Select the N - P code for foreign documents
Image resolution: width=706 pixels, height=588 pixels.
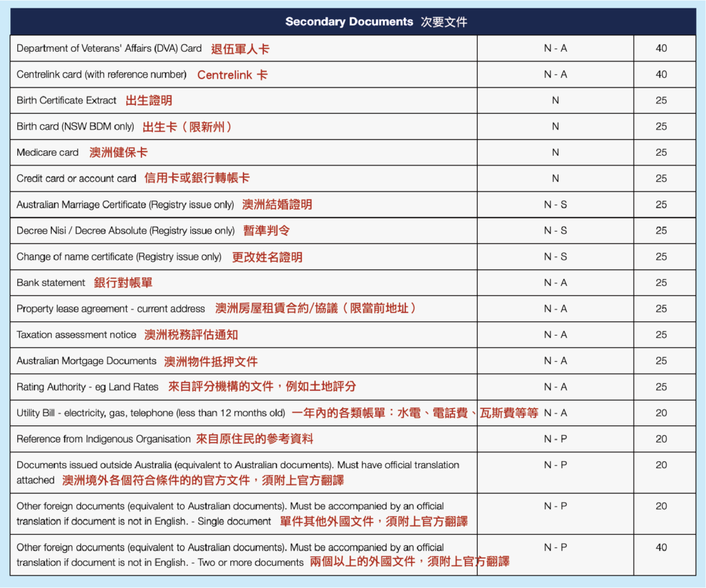click(x=555, y=505)
